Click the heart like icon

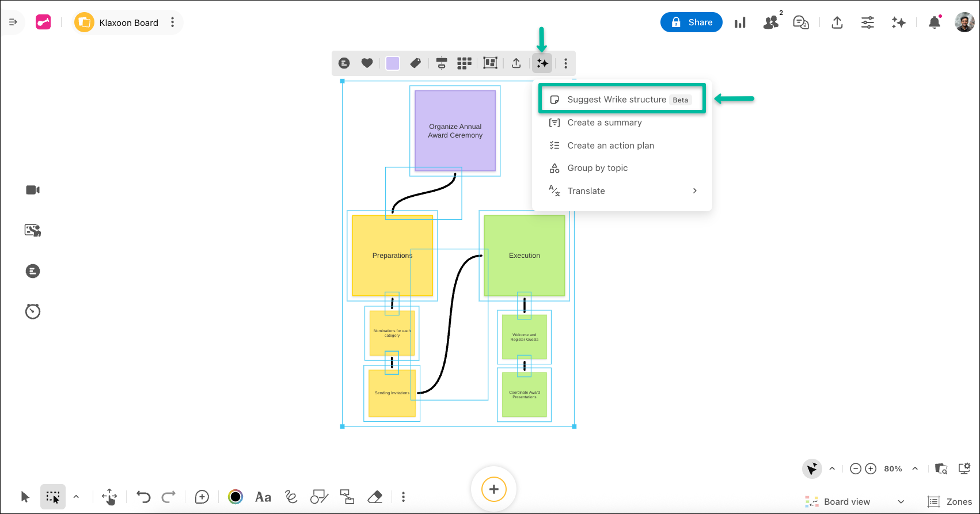point(367,63)
